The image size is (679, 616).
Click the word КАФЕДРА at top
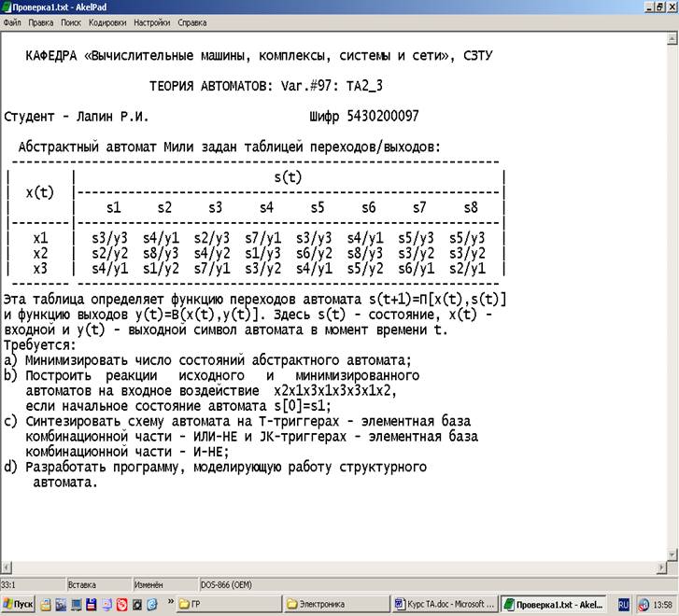coord(51,55)
